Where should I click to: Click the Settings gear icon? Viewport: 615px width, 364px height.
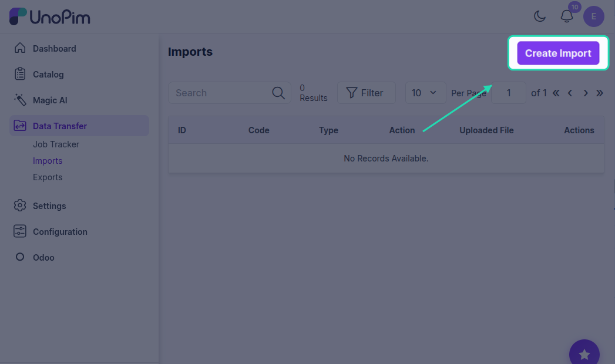coord(19,205)
